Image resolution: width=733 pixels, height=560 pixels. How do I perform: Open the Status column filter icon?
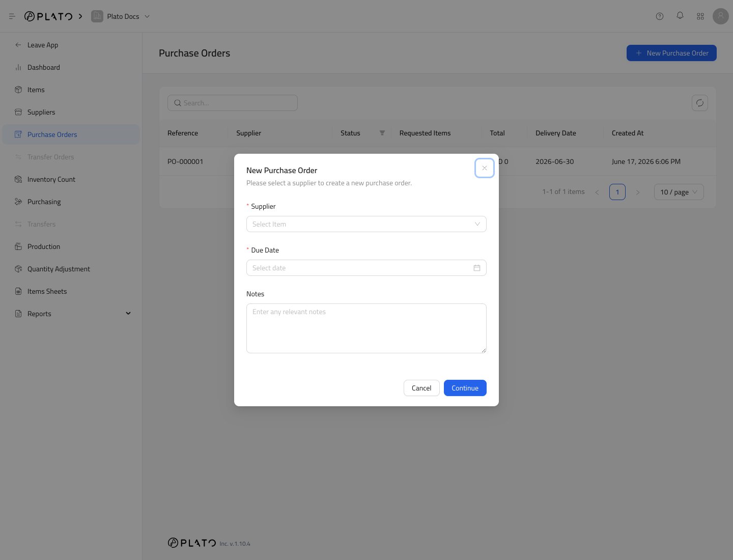click(382, 133)
